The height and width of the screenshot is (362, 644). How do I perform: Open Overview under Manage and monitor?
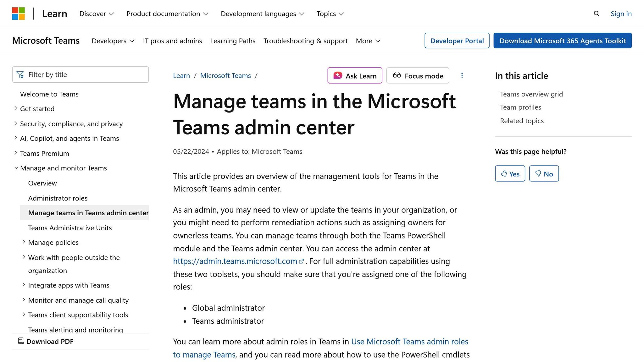(42, 183)
